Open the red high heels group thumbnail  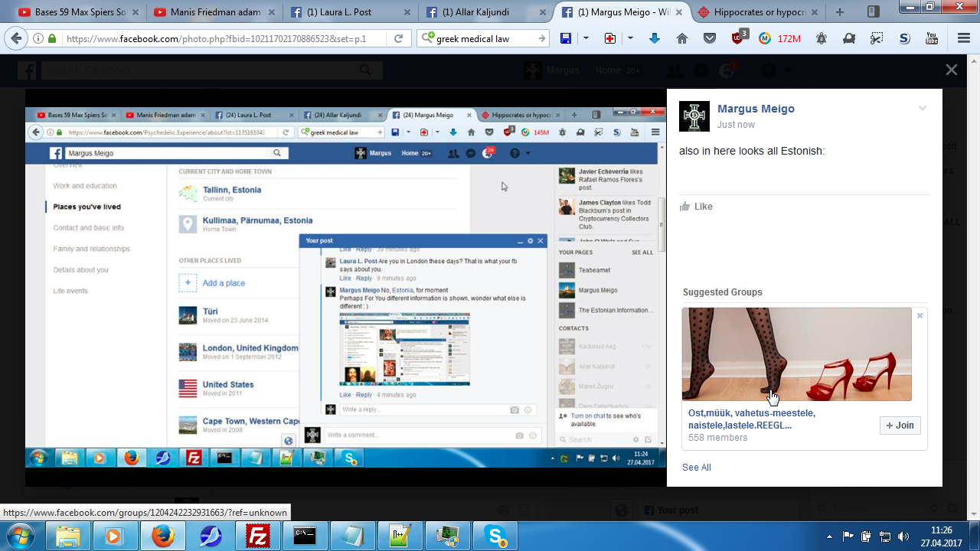point(796,354)
